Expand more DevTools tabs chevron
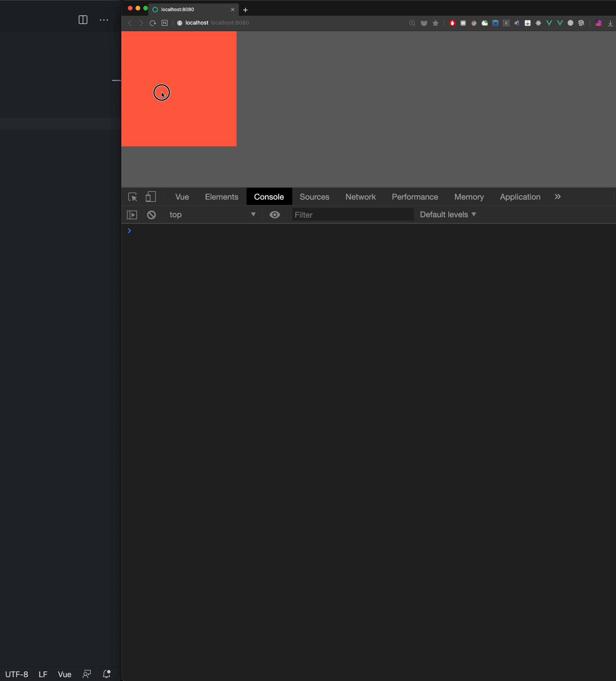The image size is (616, 681). click(558, 197)
